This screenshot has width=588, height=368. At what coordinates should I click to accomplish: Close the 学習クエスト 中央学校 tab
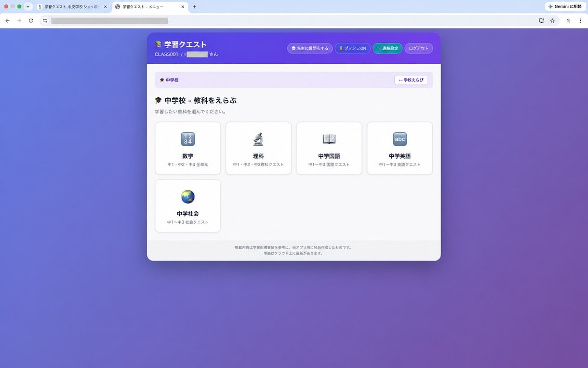click(x=105, y=7)
